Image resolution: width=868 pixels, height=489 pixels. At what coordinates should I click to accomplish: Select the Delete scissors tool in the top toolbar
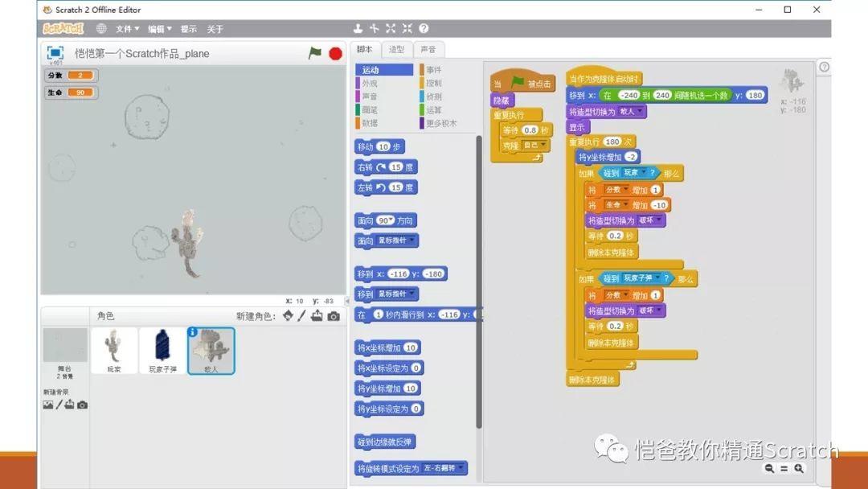(x=375, y=28)
